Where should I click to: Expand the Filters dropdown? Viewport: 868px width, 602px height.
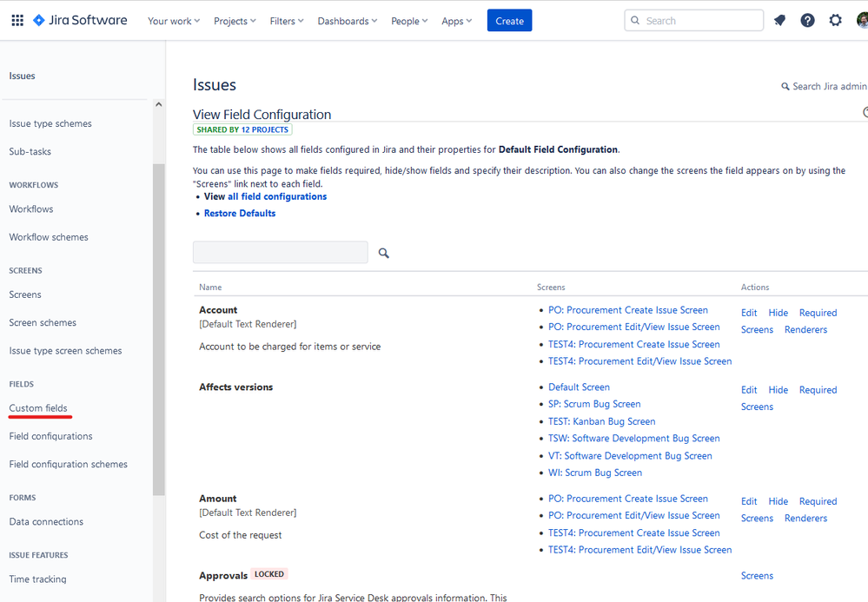[x=287, y=21]
